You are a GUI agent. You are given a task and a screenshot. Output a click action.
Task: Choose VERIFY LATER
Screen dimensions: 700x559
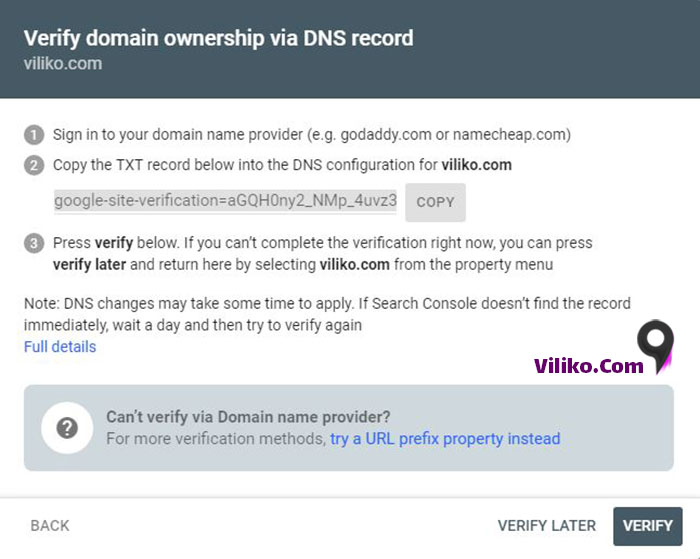click(x=546, y=526)
